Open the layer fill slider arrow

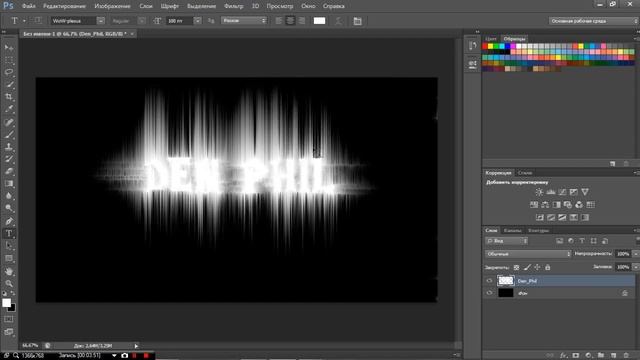click(x=636, y=267)
